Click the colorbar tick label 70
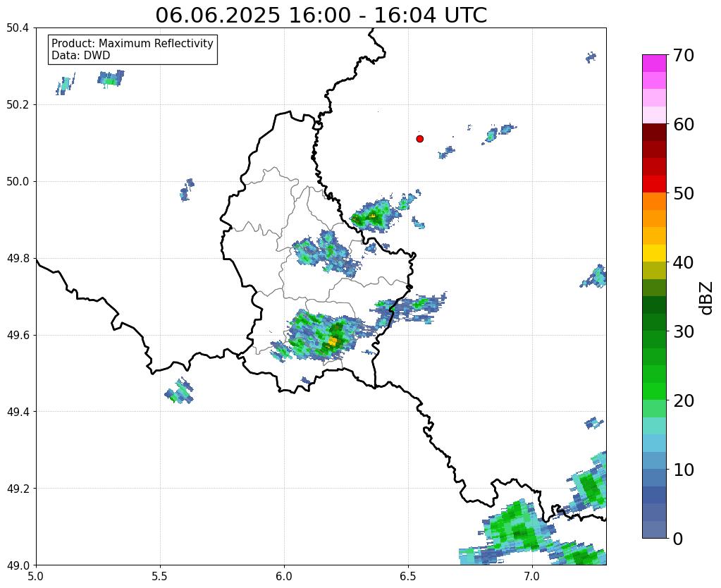This screenshot has width=721, height=588. coord(684,55)
